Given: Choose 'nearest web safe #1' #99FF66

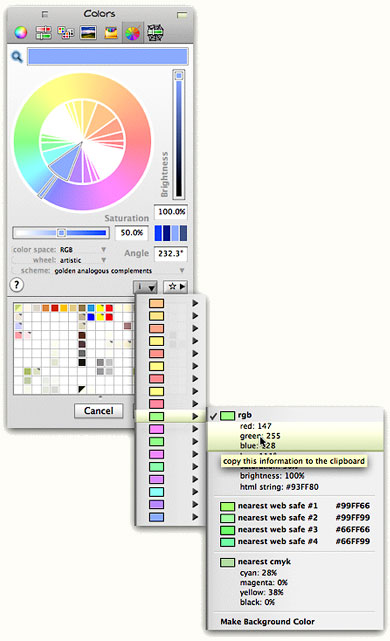Looking at the screenshot, I should [296, 506].
